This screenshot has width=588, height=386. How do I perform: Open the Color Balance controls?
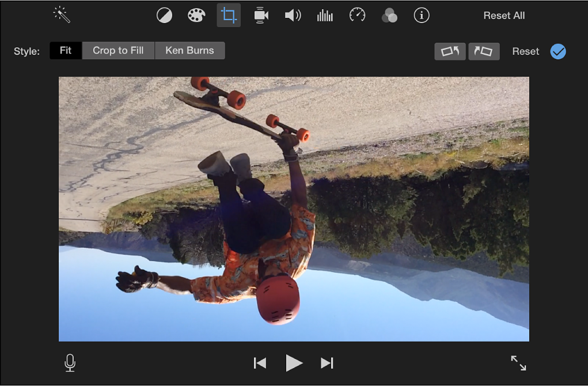click(x=164, y=16)
